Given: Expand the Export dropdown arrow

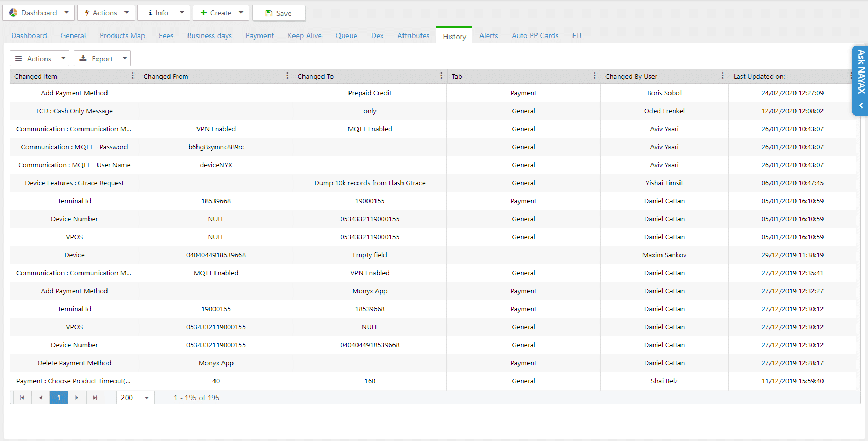Looking at the screenshot, I should tap(125, 58).
